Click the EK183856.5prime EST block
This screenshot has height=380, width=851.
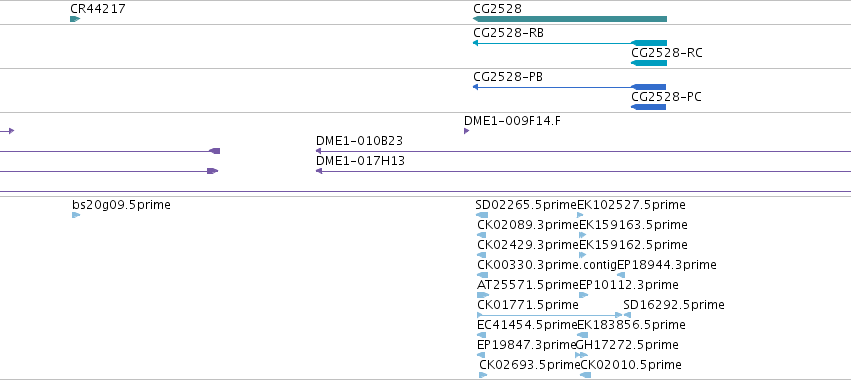coord(582,335)
